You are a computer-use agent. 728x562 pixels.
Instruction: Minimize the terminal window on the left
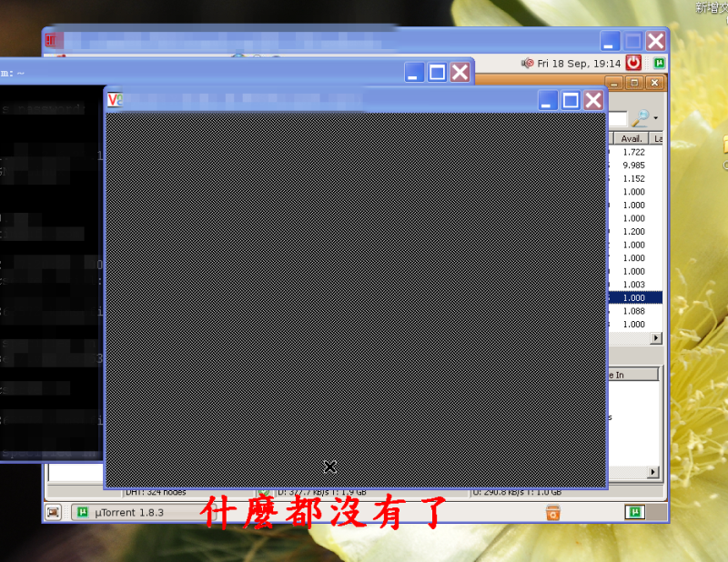[x=414, y=73]
